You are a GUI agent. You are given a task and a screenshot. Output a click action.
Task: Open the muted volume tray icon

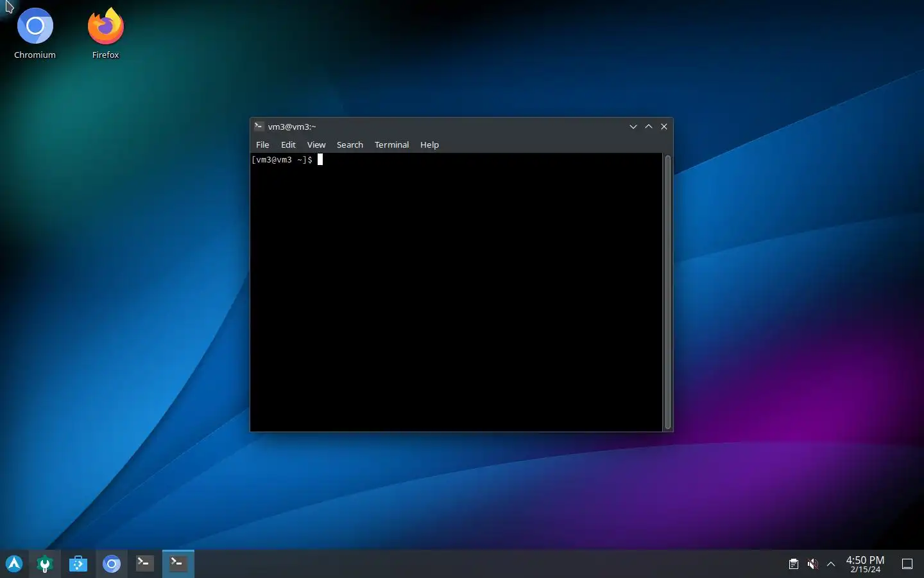click(812, 564)
